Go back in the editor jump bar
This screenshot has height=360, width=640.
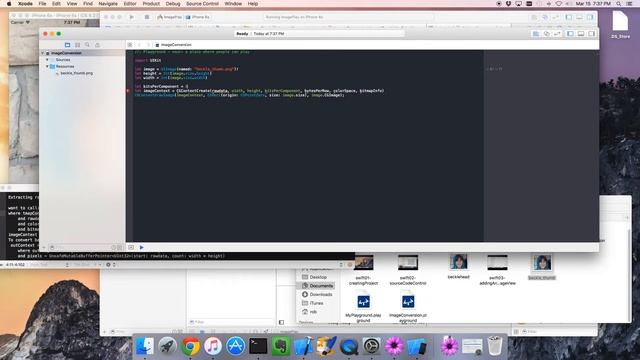tap(139, 45)
